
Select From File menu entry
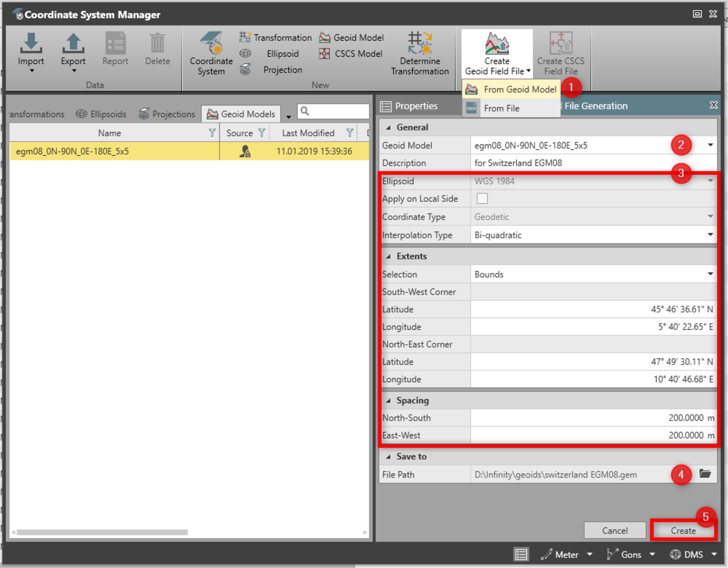pos(511,108)
